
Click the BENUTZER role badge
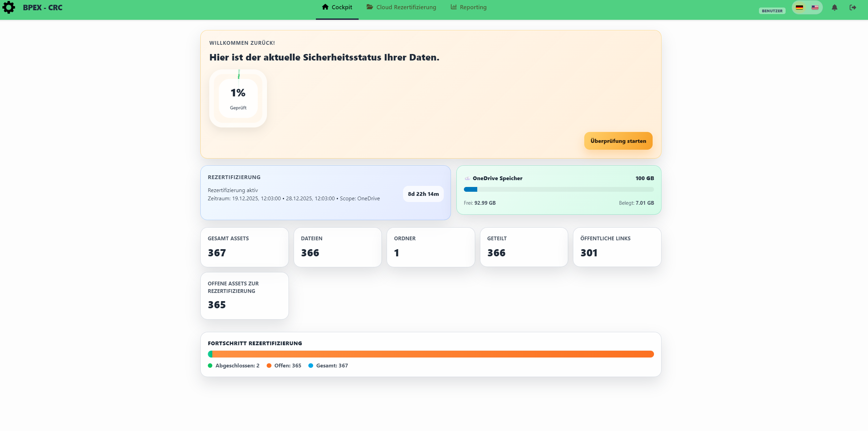pos(772,11)
